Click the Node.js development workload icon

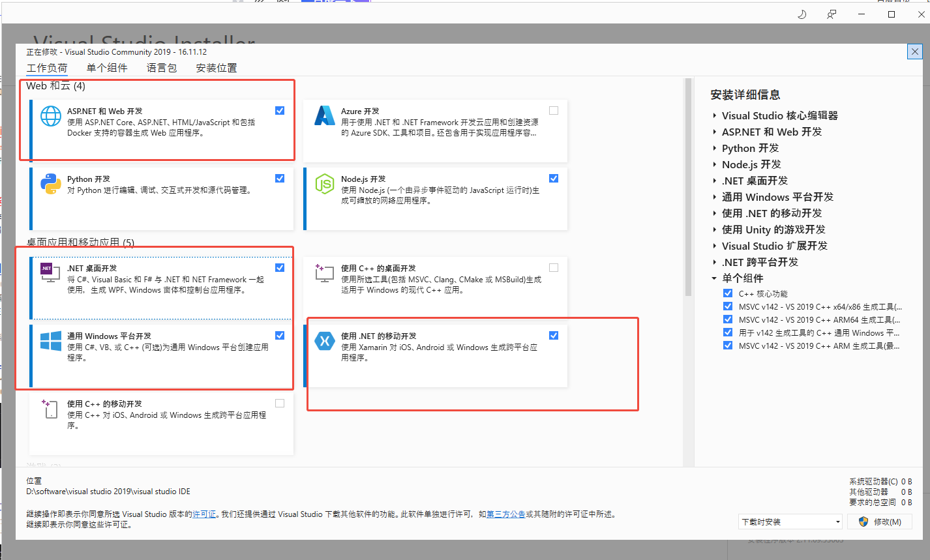324,184
